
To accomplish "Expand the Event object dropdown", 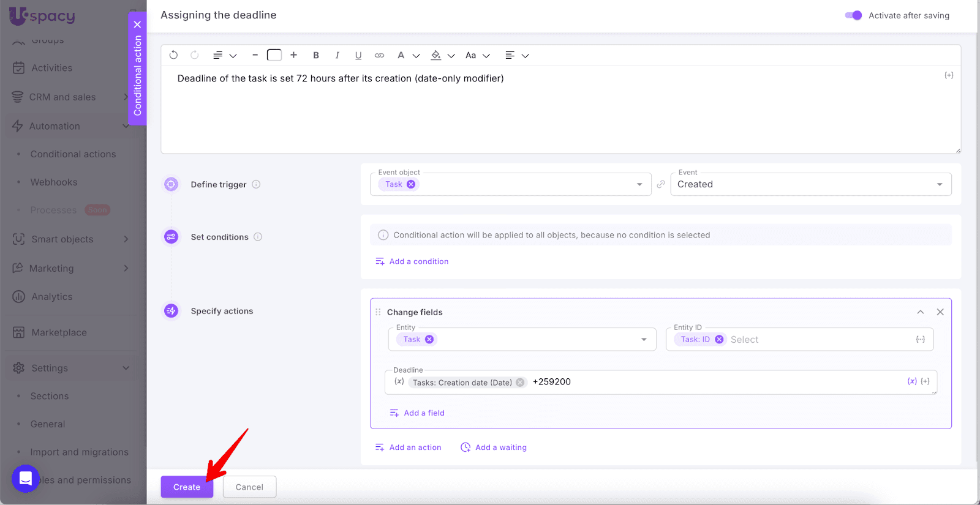I will [x=639, y=184].
